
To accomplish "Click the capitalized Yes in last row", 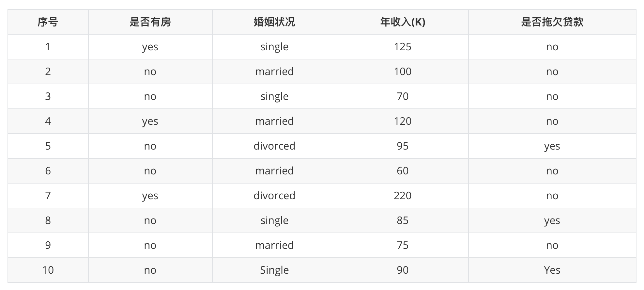I will click(x=552, y=270).
